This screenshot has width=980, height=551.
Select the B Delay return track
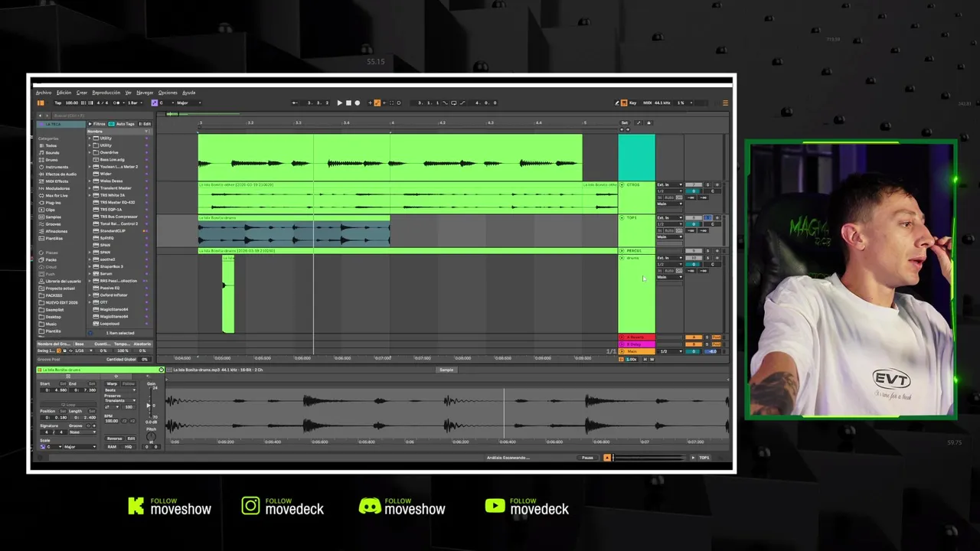[x=637, y=344]
